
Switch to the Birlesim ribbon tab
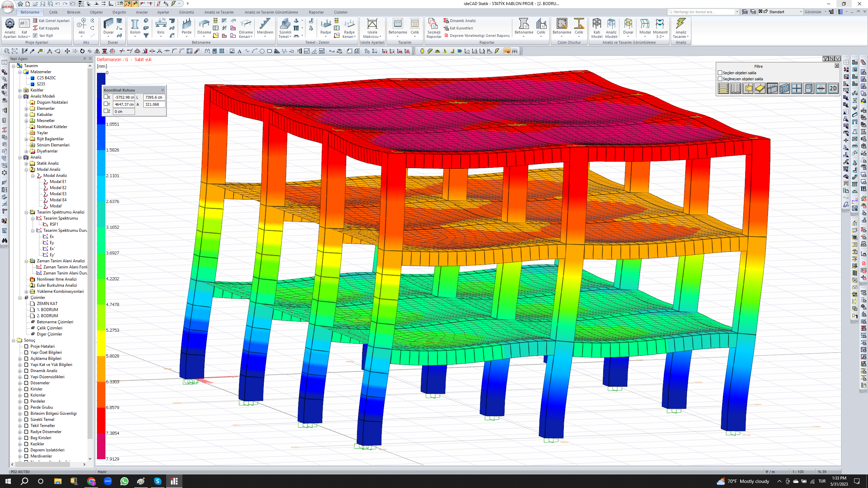(74, 12)
